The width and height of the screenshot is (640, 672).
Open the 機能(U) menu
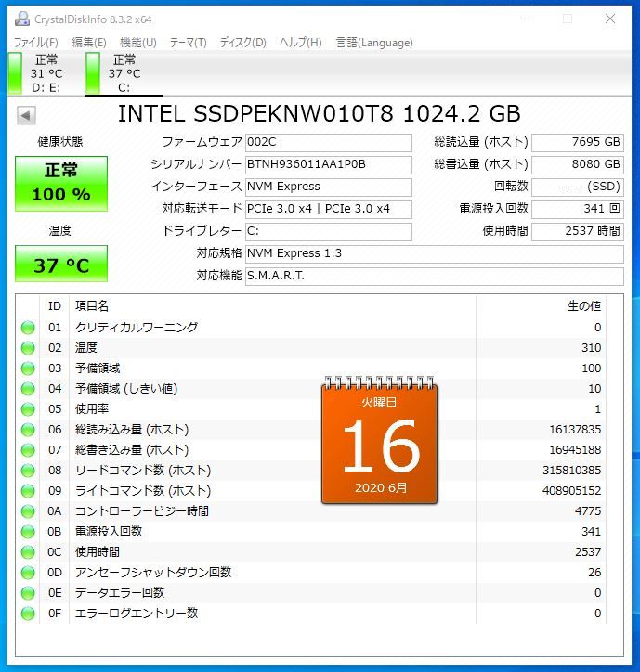[137, 43]
